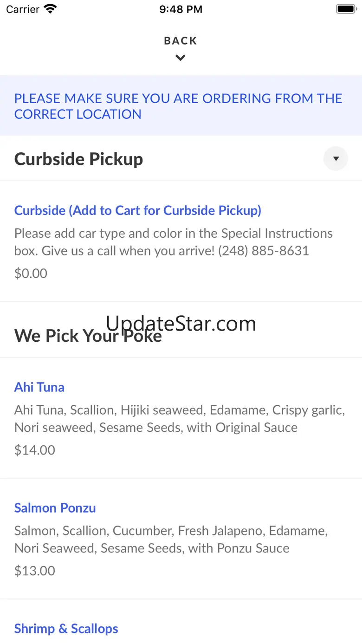
Task: Tap the curbside special instructions description
Action: tap(174, 242)
